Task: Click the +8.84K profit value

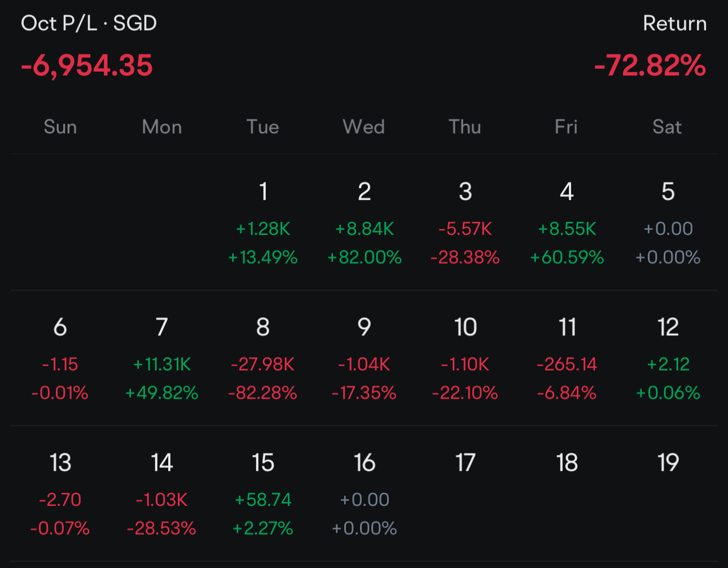Action: (x=365, y=229)
